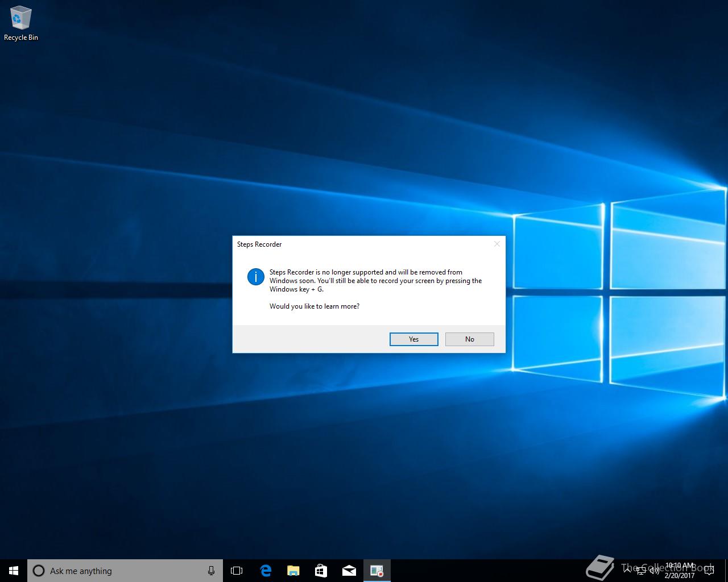Open the Windows Start menu
Screen dimensions: 728x582
point(14,571)
